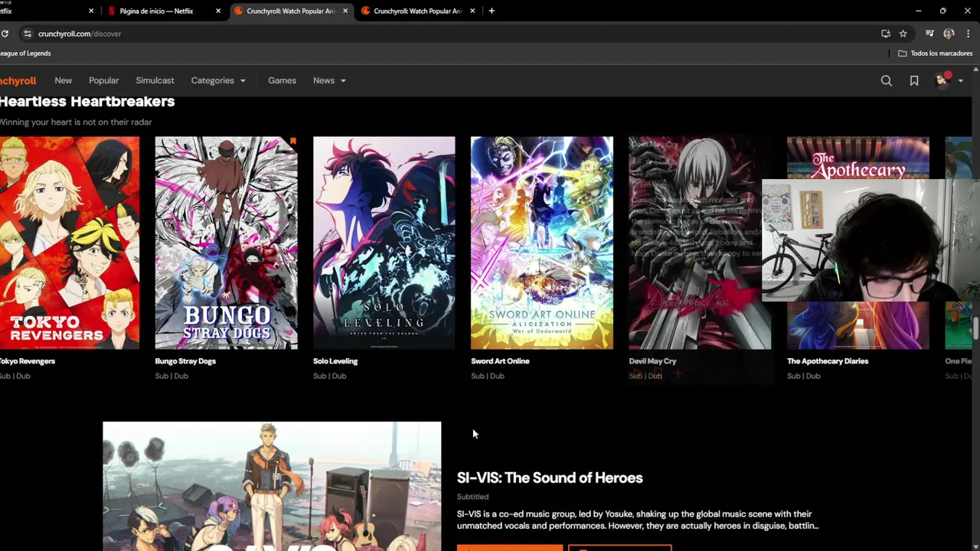Close the Página de inicio Netflix tab
980x551 pixels.
point(218,11)
